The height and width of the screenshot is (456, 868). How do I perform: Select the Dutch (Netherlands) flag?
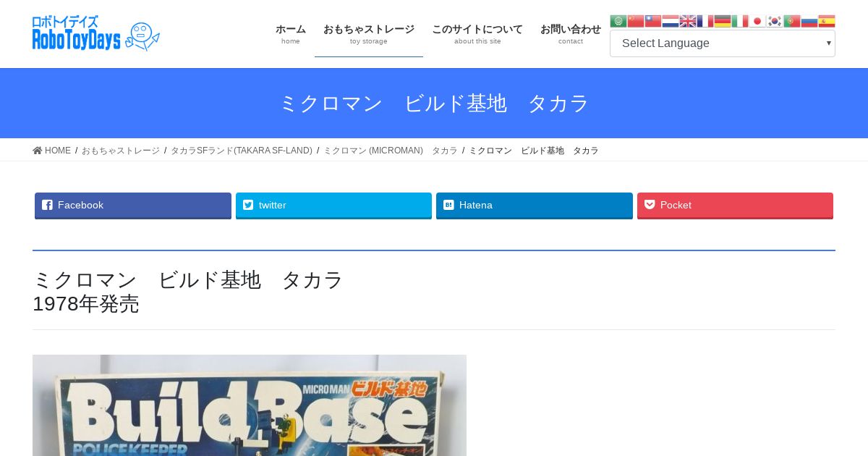click(x=671, y=21)
